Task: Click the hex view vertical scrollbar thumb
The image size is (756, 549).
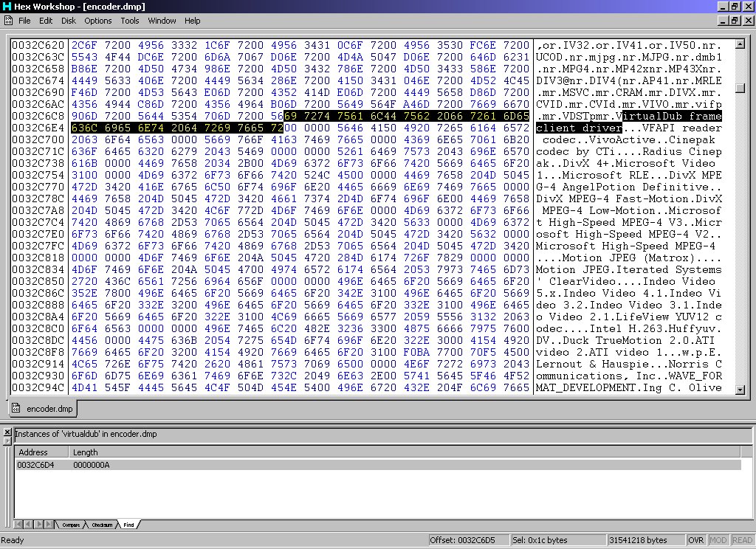Action: pyautogui.click(x=740, y=88)
